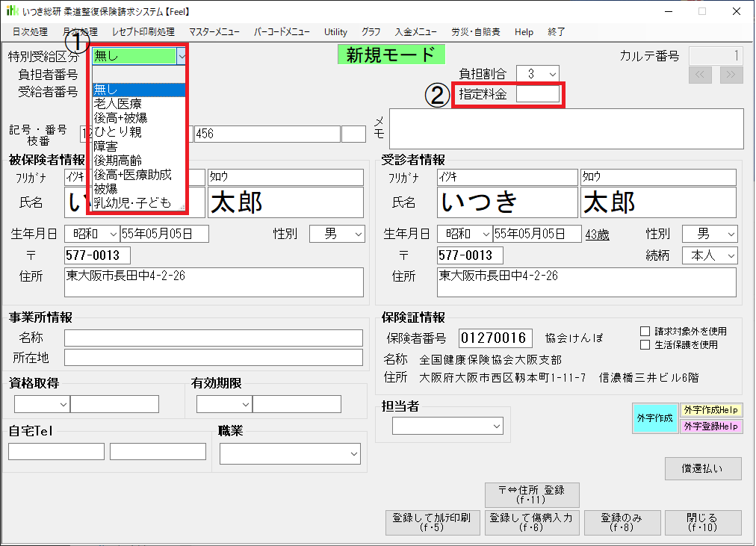Viewport: 756px width, 546px height.
Task: Select 後期高齢 from the dropdown list
Action: coord(118,161)
